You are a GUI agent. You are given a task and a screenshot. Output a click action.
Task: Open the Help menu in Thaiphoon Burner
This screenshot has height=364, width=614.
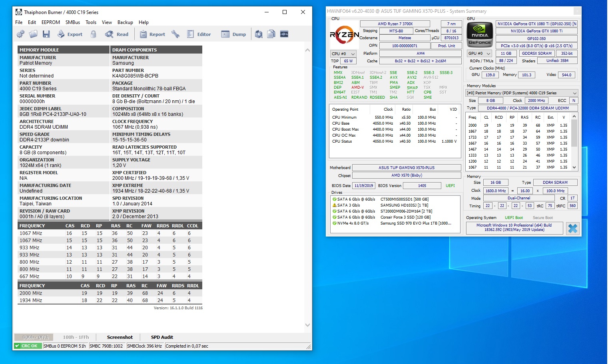point(144,22)
